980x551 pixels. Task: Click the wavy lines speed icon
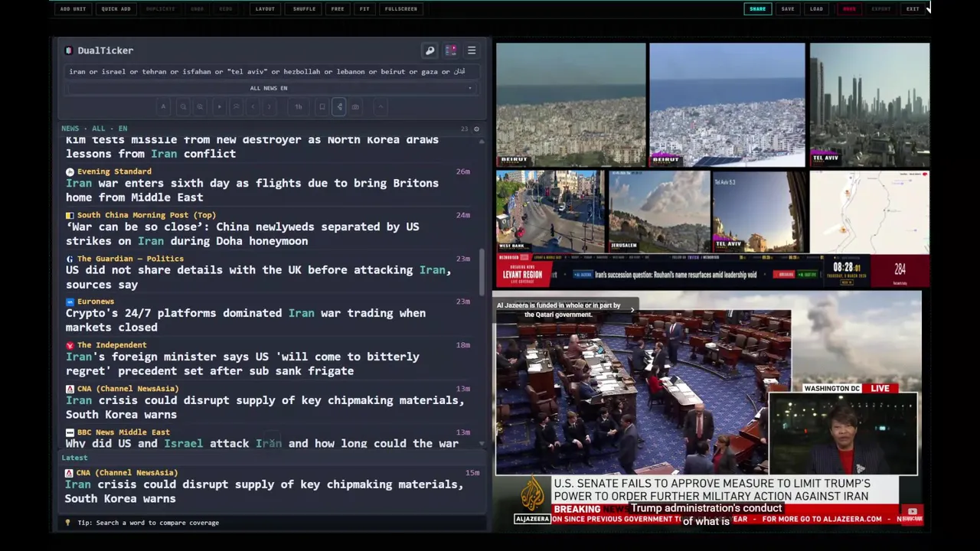(236, 106)
